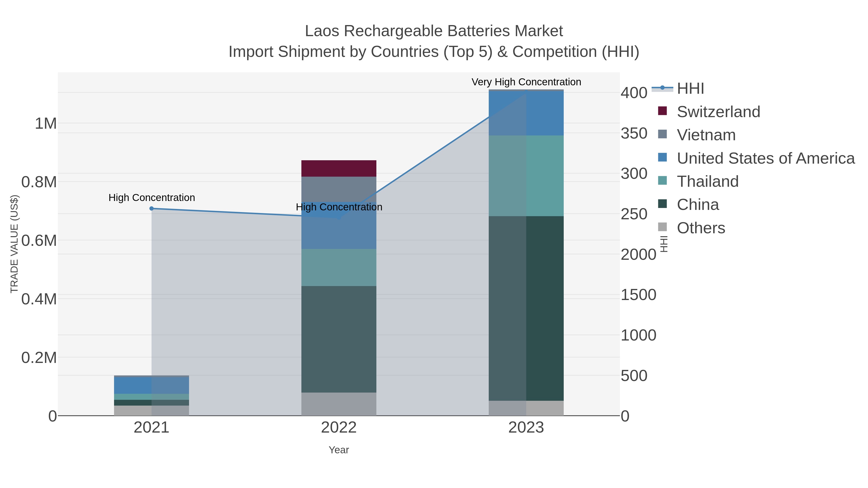Click the 0.4M left axis tick label

tap(39, 299)
